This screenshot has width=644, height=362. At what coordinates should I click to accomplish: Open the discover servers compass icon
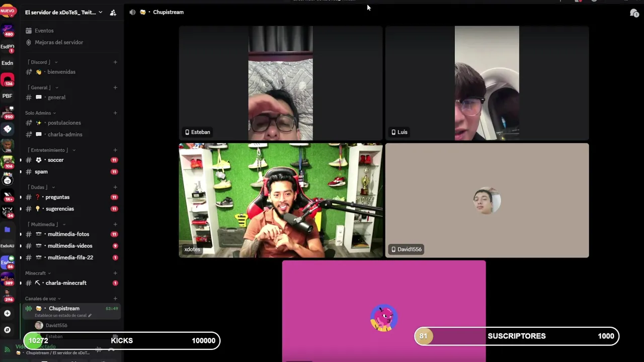(7, 330)
